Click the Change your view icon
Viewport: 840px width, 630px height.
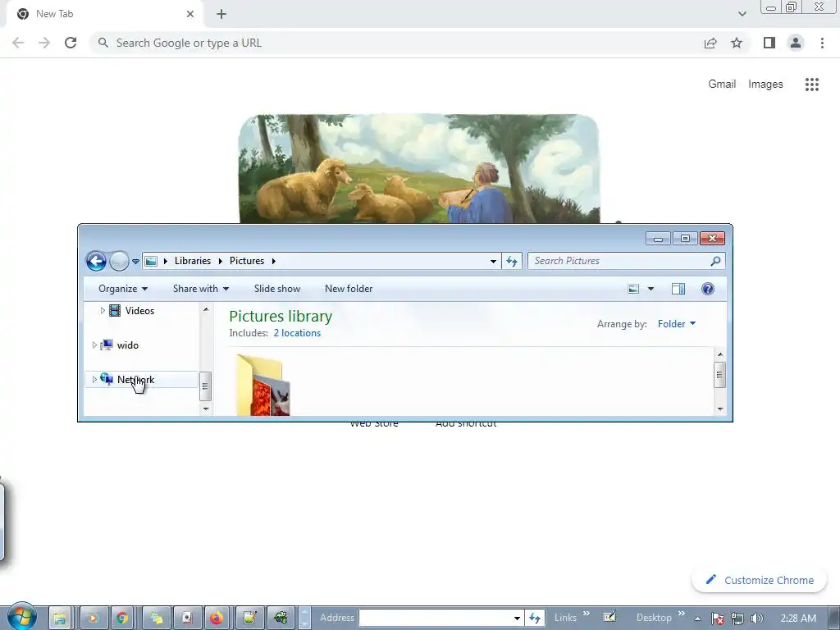pos(633,289)
